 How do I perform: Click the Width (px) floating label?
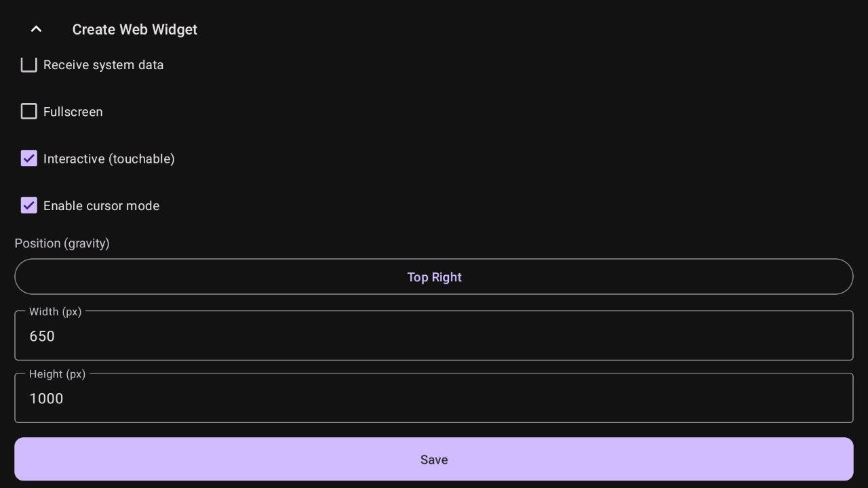(55, 312)
